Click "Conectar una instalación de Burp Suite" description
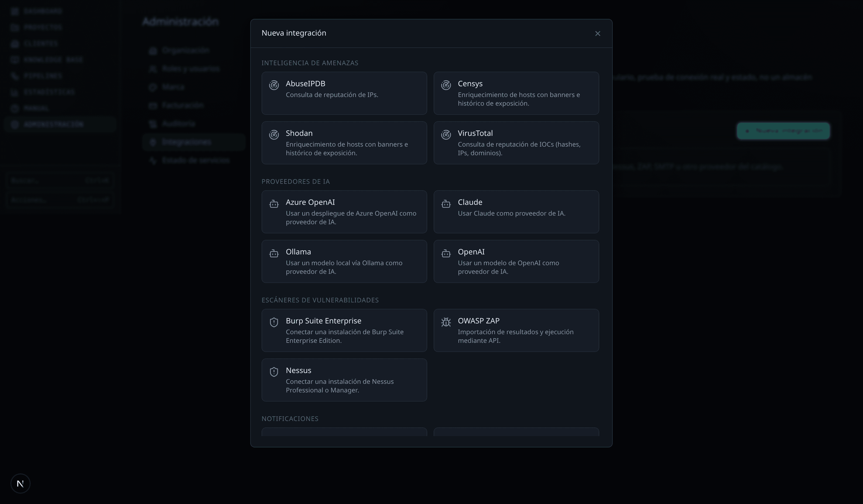Screen dimensions: 863x504 pos(344,336)
